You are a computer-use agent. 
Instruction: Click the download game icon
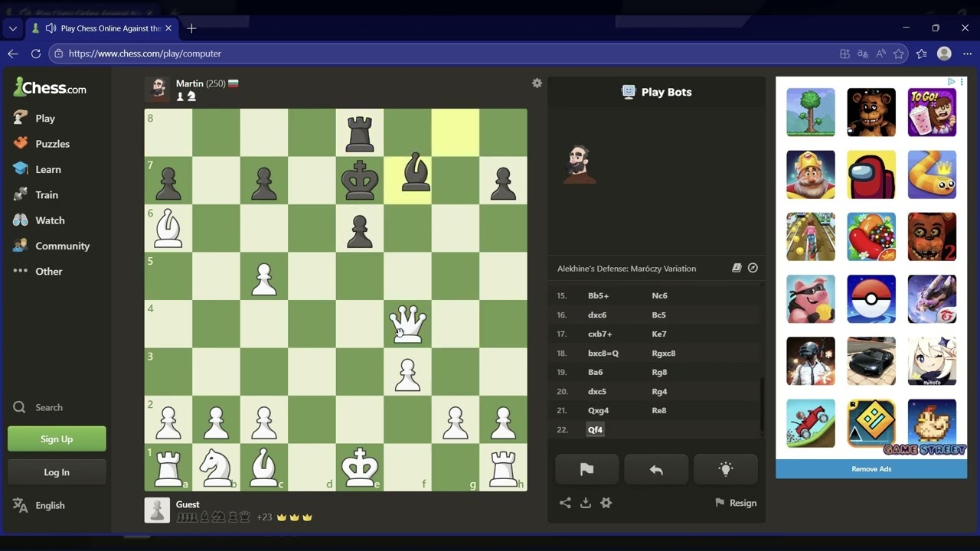586,503
